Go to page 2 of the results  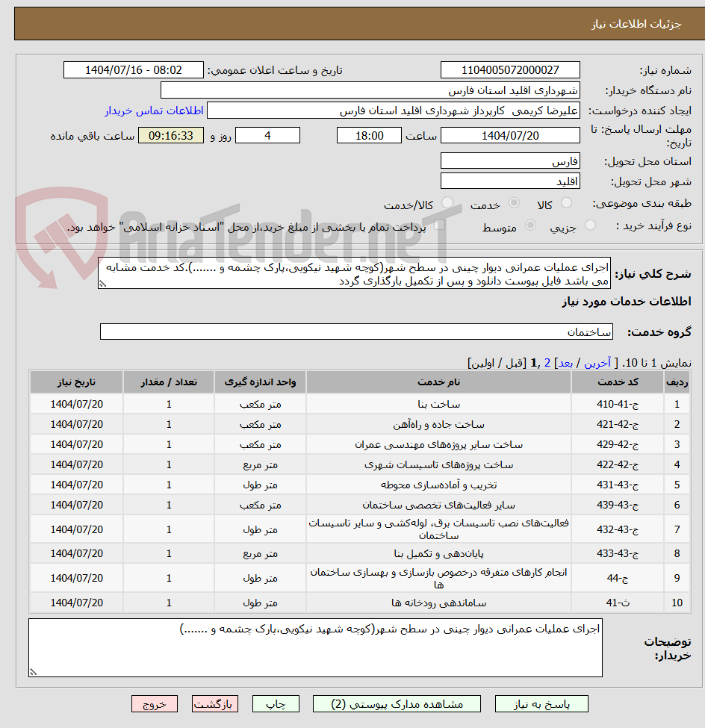pyautogui.click(x=548, y=359)
